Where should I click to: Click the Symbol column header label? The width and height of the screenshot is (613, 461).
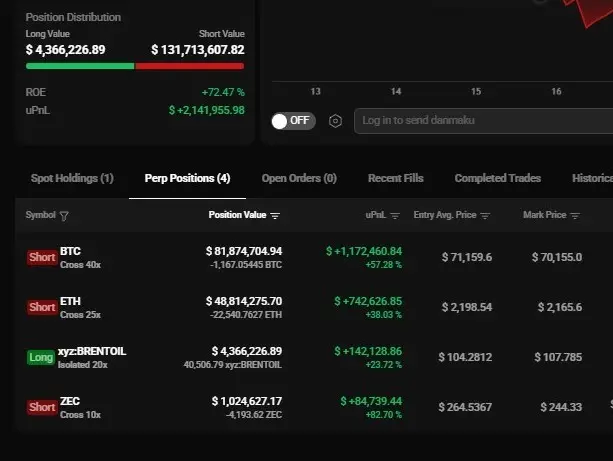coord(41,215)
